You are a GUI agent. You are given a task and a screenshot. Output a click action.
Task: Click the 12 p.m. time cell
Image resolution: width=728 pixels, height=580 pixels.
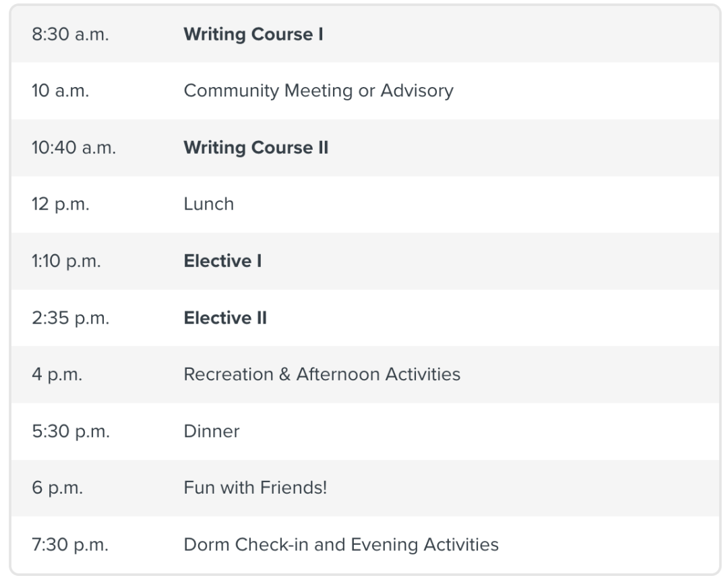pyautogui.click(x=59, y=204)
